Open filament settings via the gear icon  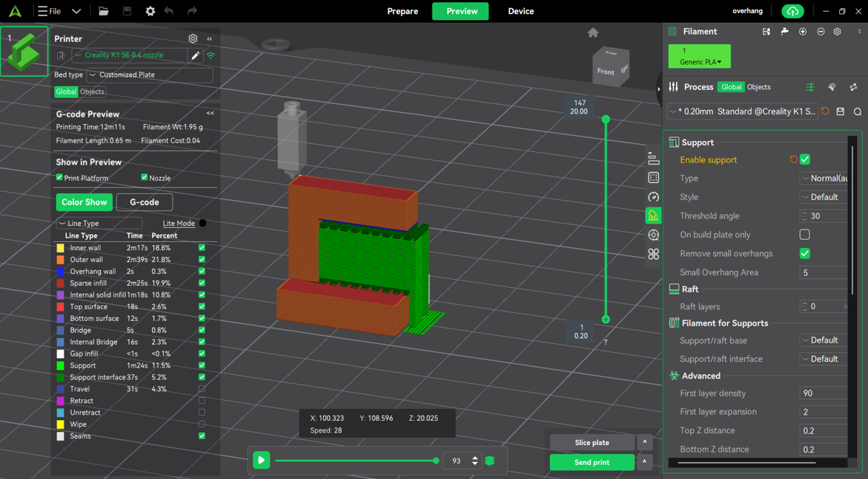pos(837,31)
